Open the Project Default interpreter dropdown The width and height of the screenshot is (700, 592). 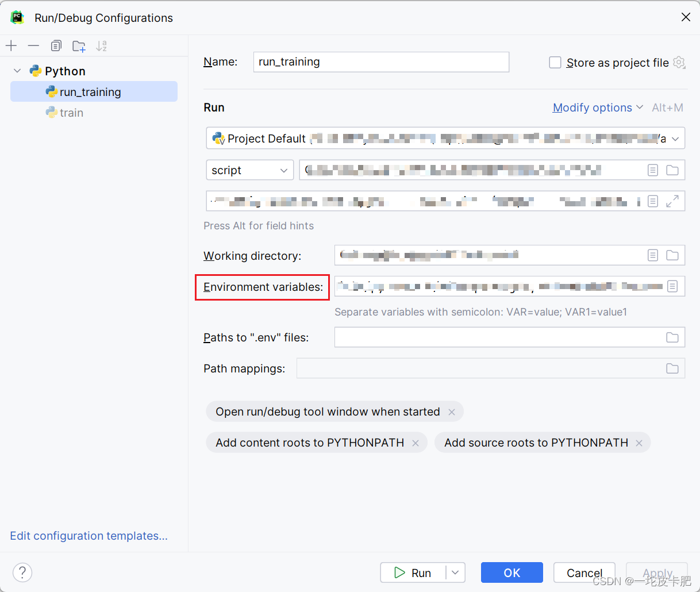coord(675,138)
